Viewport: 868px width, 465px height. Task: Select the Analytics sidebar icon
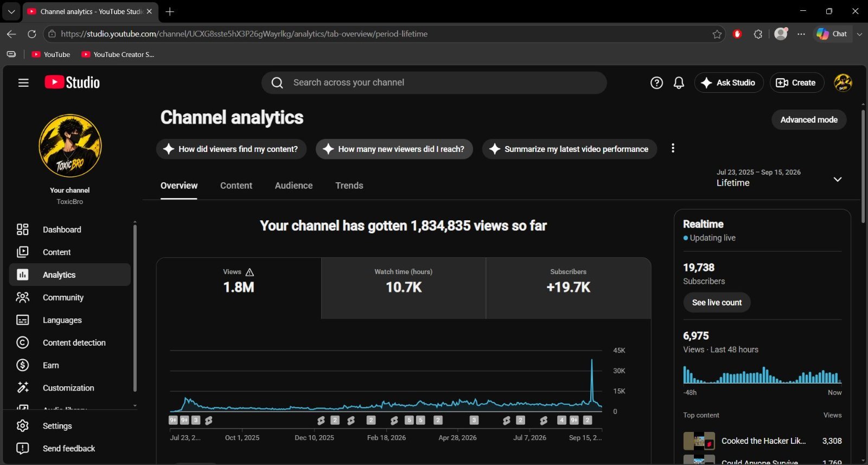pyautogui.click(x=22, y=275)
